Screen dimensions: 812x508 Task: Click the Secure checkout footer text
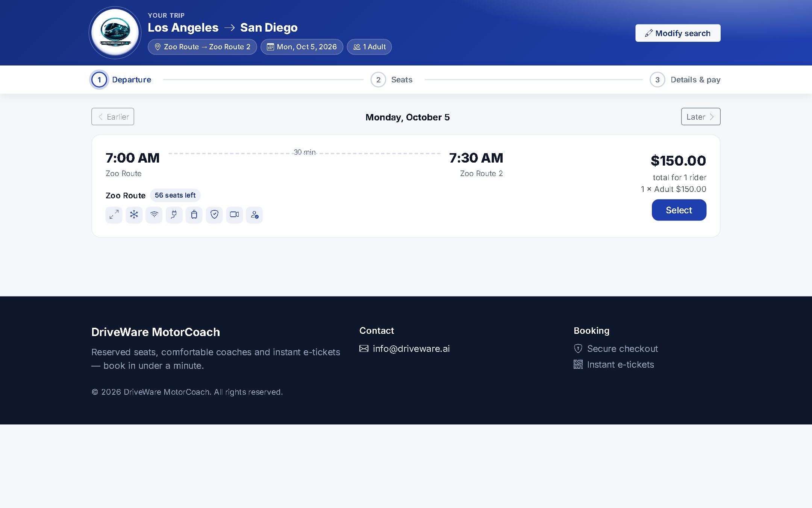[623, 348]
